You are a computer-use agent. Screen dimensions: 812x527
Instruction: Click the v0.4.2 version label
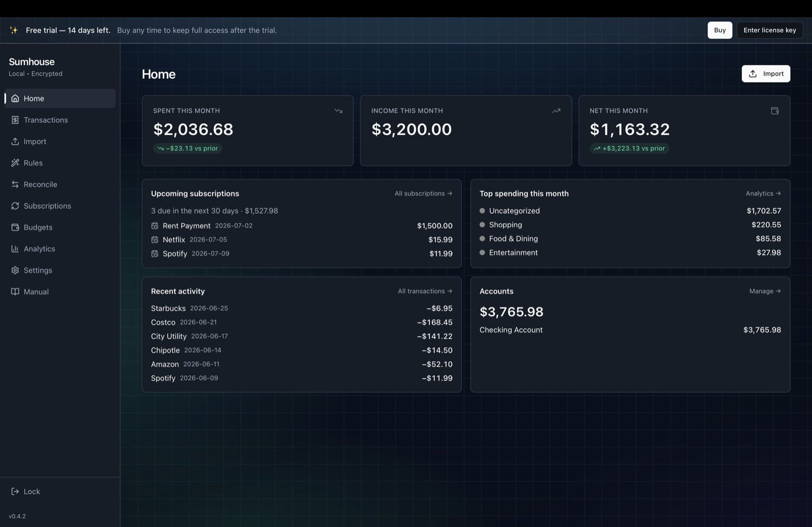pyautogui.click(x=17, y=516)
